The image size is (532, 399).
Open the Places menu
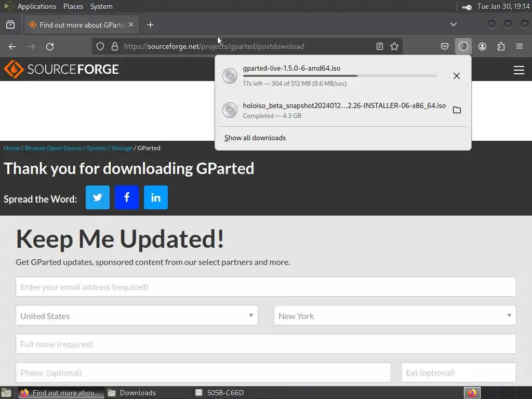click(x=73, y=6)
